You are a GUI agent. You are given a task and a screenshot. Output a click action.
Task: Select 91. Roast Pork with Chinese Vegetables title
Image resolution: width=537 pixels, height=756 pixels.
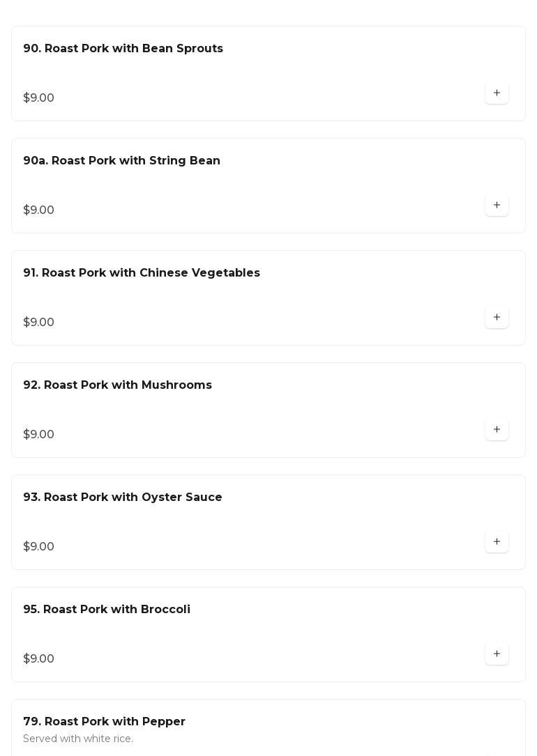pyautogui.click(x=141, y=273)
